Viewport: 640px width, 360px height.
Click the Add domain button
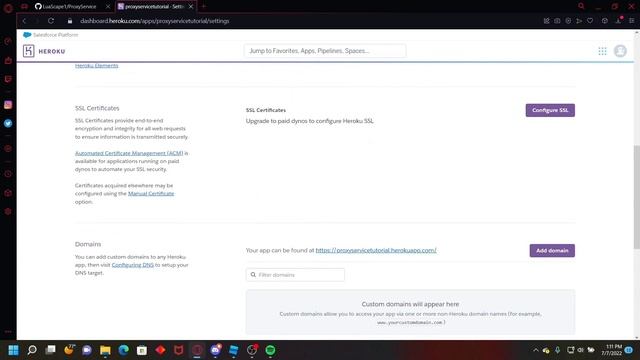pos(552,251)
